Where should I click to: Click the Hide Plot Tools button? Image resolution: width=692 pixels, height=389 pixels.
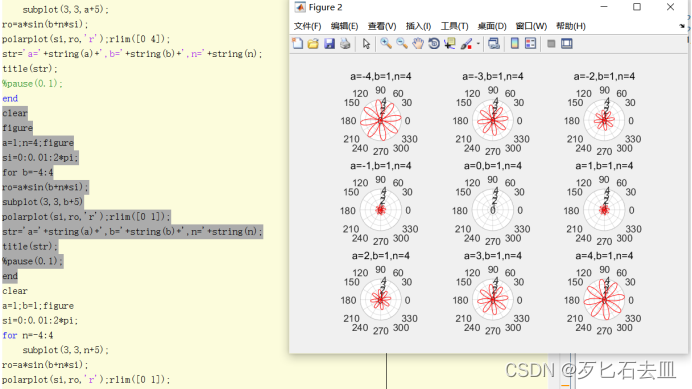coord(551,43)
